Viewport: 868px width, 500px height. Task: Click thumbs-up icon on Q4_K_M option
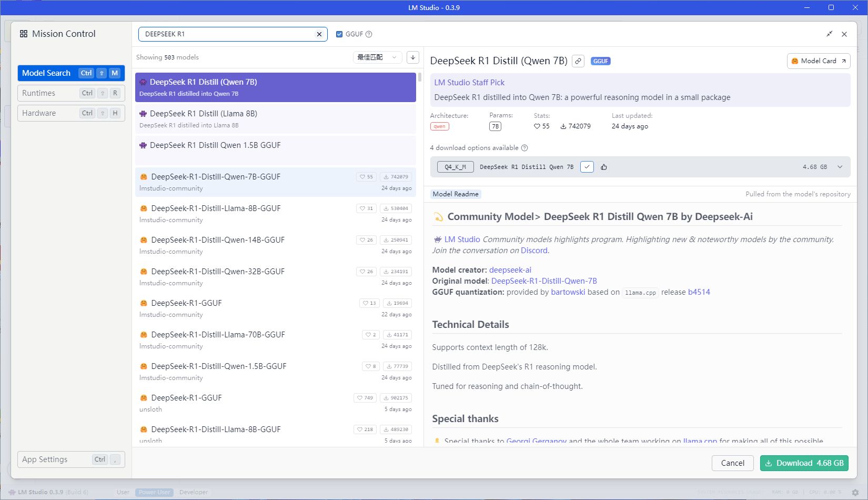pos(604,167)
